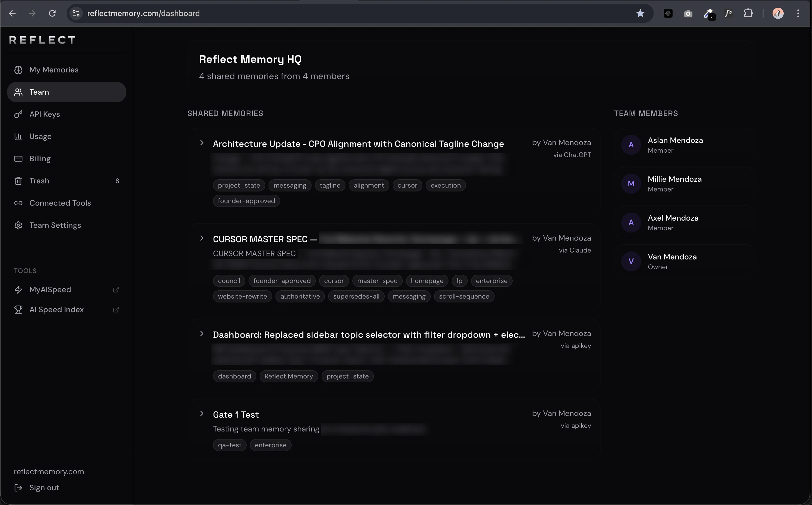The width and height of the screenshot is (812, 505).
Task: Click the bar chart Usage icon
Action: [x=18, y=136]
